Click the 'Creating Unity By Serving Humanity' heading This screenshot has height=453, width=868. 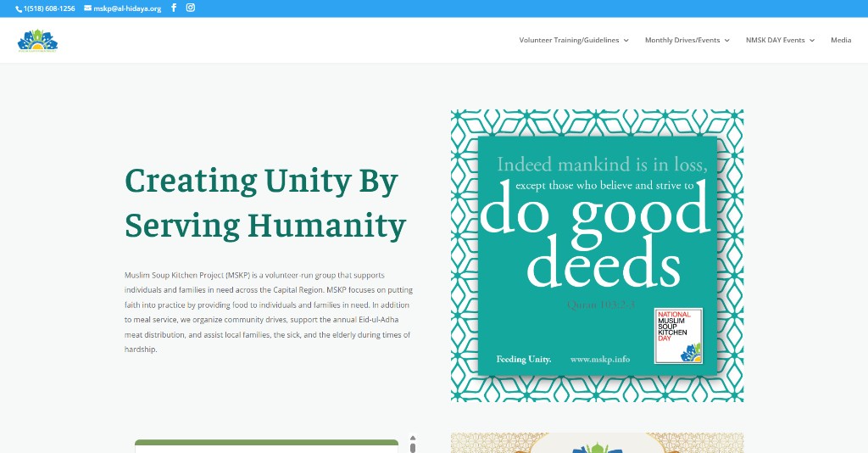(x=265, y=204)
